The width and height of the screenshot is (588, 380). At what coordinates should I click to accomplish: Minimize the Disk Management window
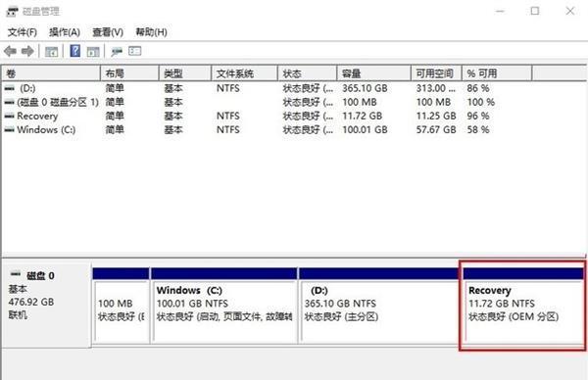(500, 11)
